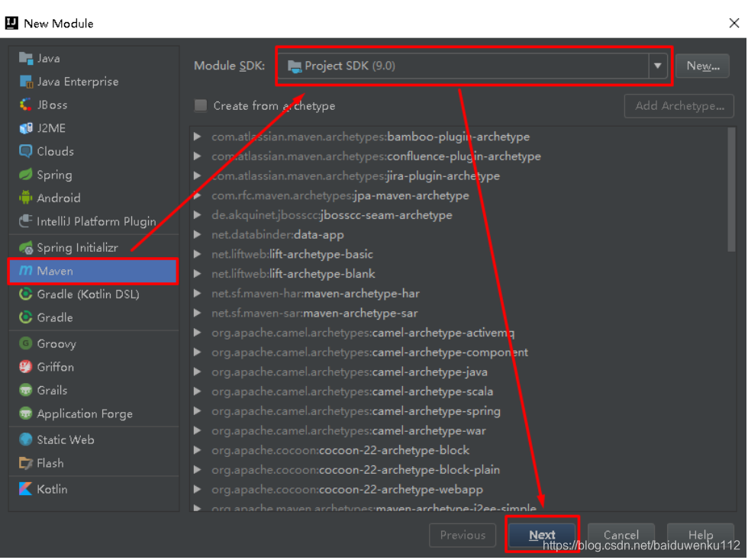Expand lift-archetype-basic entry
Screen dimensions: 748x560
[x=197, y=254]
